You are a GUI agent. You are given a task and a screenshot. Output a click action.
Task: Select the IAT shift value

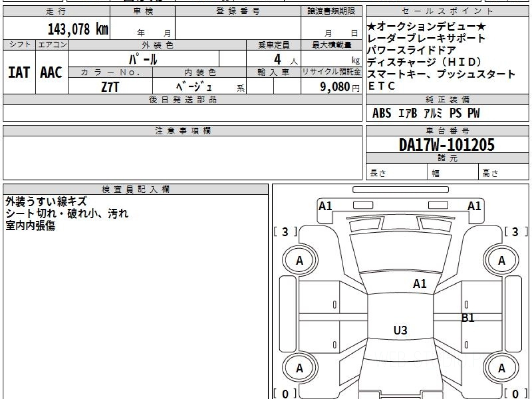(19, 73)
